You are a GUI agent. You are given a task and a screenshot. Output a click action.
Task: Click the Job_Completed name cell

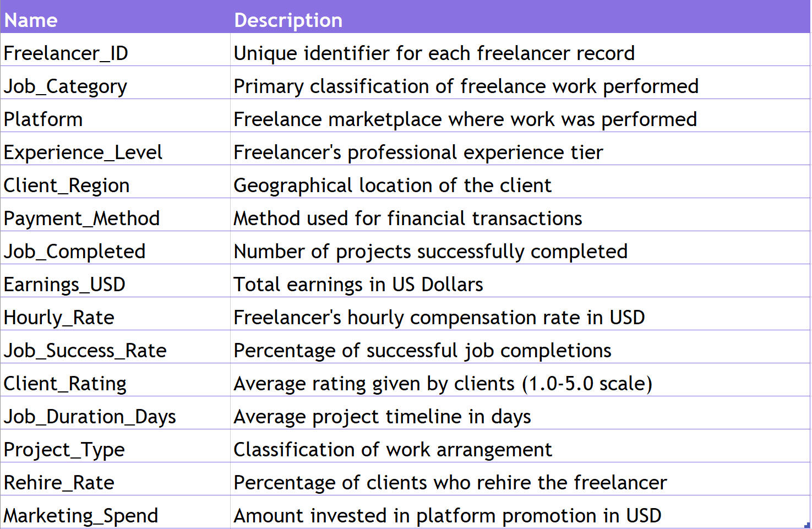[x=75, y=252]
